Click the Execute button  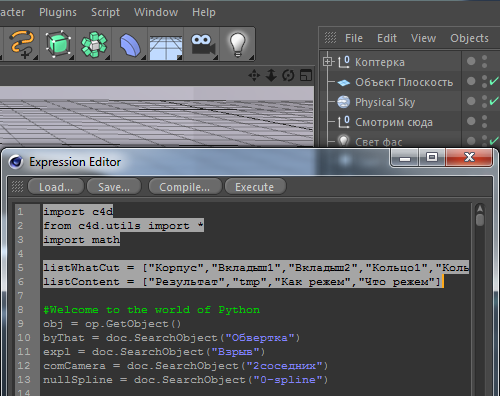click(255, 187)
